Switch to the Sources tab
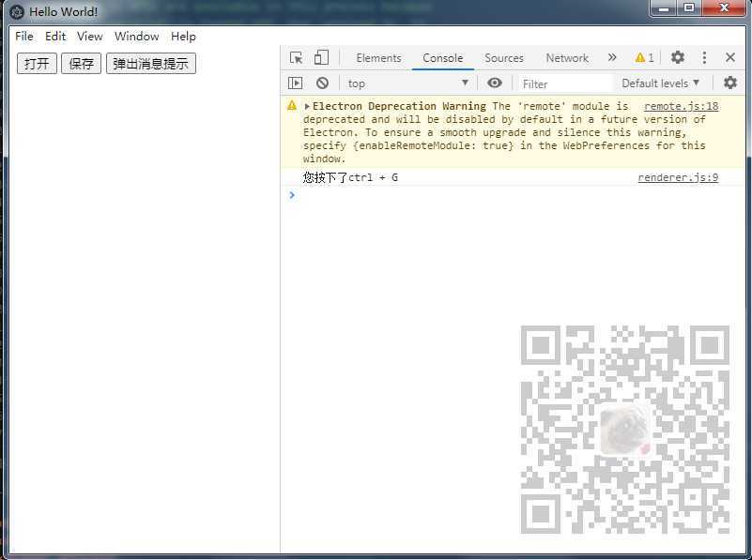 point(504,58)
